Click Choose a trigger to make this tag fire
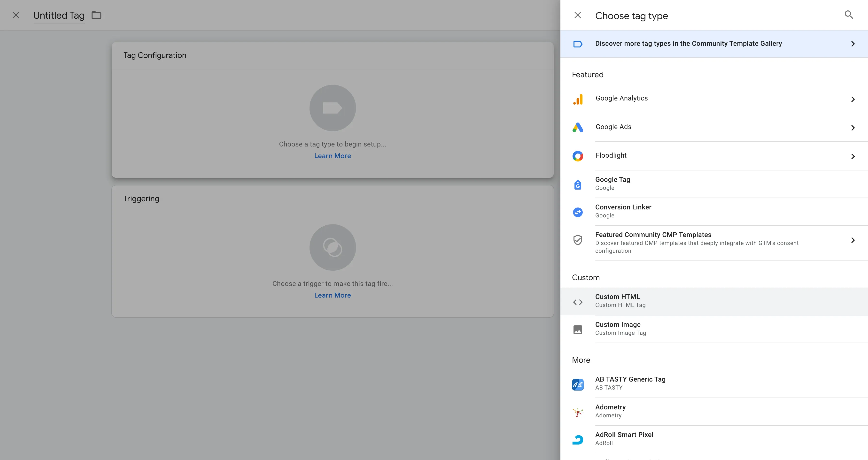868x460 pixels. click(333, 284)
